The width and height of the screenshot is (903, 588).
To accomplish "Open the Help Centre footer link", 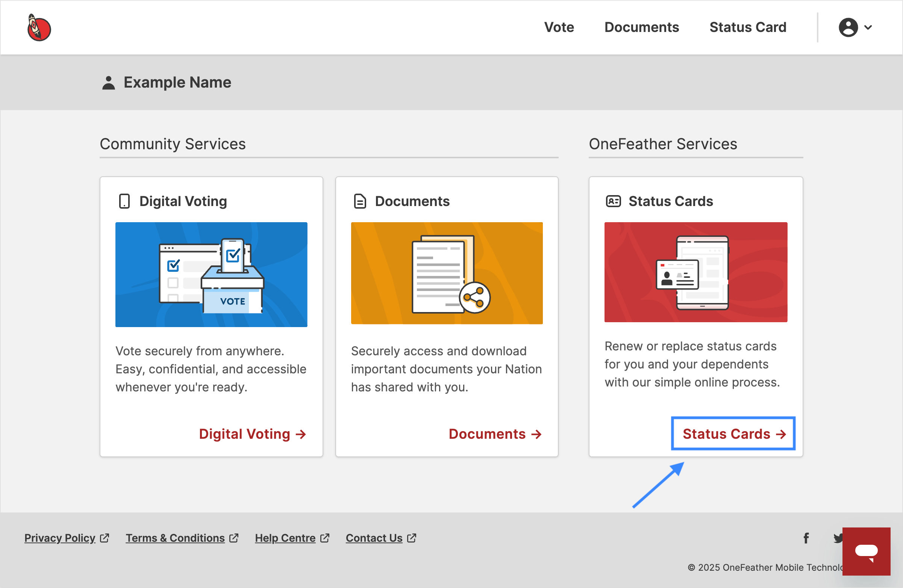I will point(285,538).
